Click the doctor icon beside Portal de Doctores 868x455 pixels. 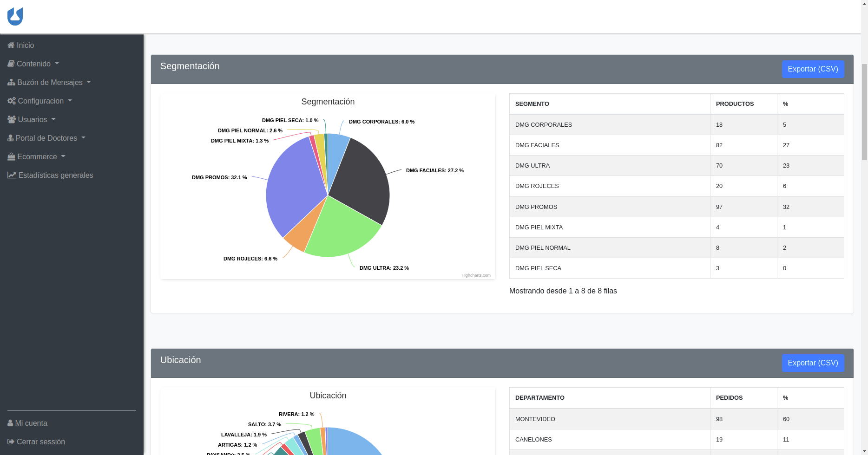click(x=11, y=138)
